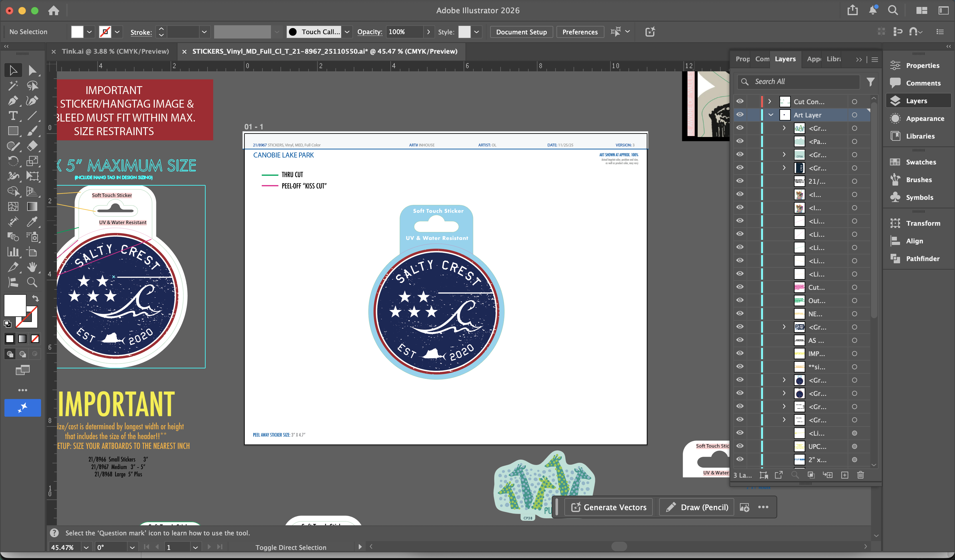Select the Rectangle tool
This screenshot has width=955, height=560.
(x=13, y=131)
